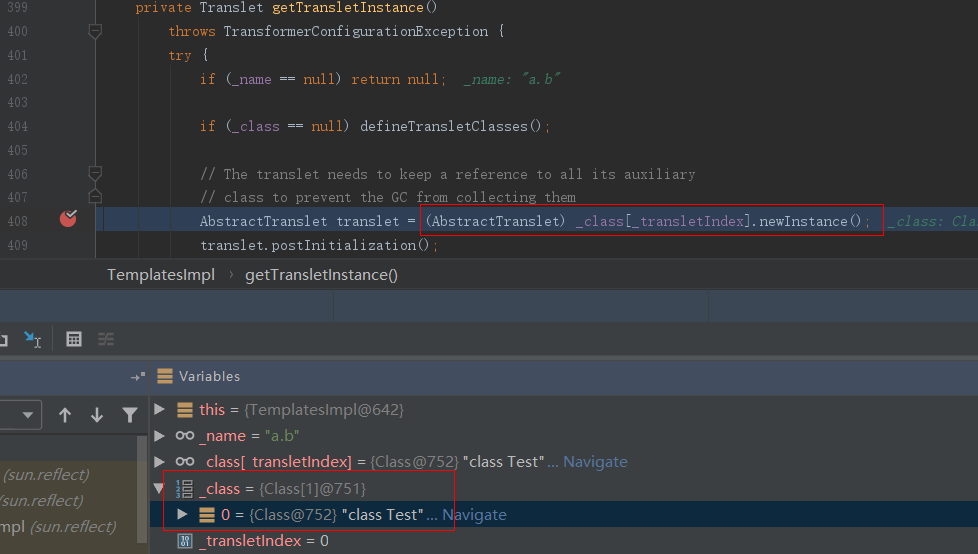Viewport: 978px width, 554px height.
Task: Click line number 404 in gutter
Action: pyautogui.click(x=17, y=127)
